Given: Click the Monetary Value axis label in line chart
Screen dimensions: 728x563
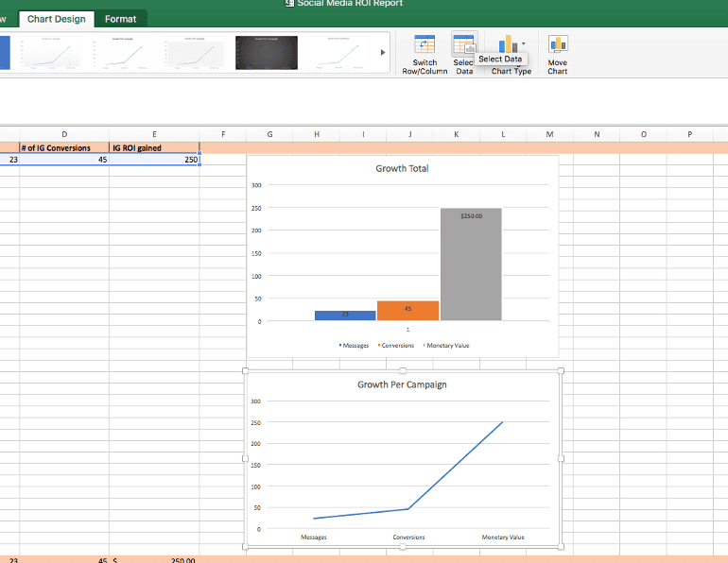Looking at the screenshot, I should point(503,537).
